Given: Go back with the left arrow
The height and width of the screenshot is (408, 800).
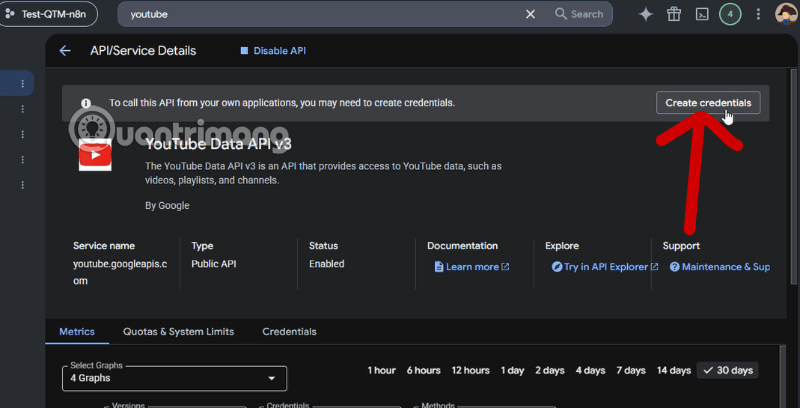Looking at the screenshot, I should pos(65,50).
